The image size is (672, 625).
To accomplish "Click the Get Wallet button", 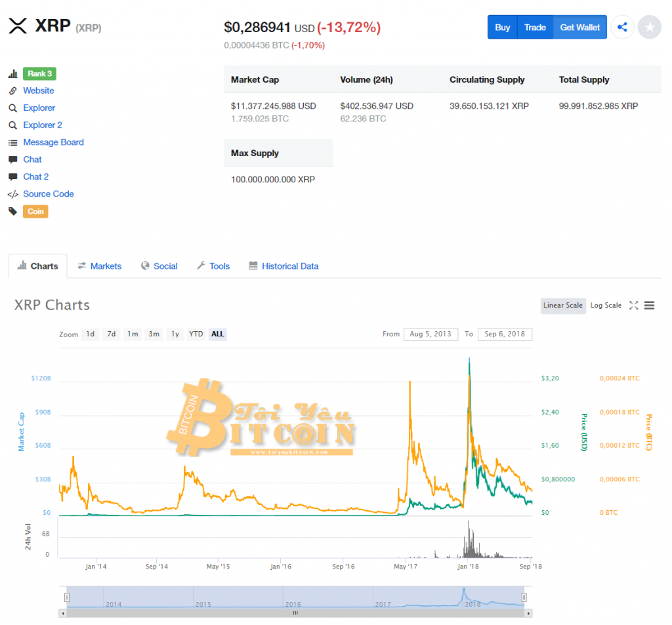I will click(580, 28).
